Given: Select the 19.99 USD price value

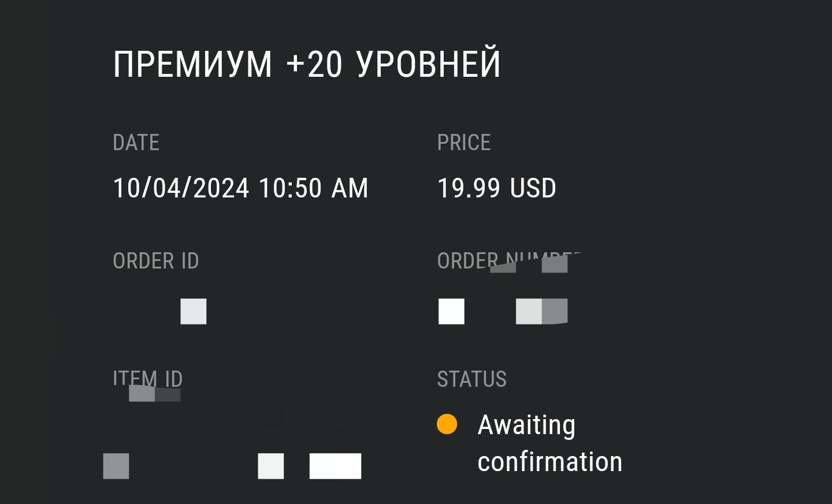Looking at the screenshot, I should click(x=496, y=188).
